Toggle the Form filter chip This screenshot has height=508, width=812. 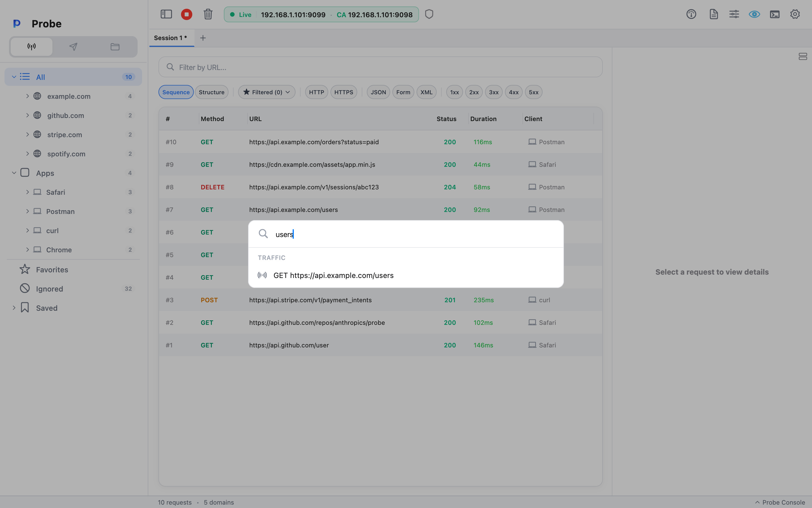403,92
